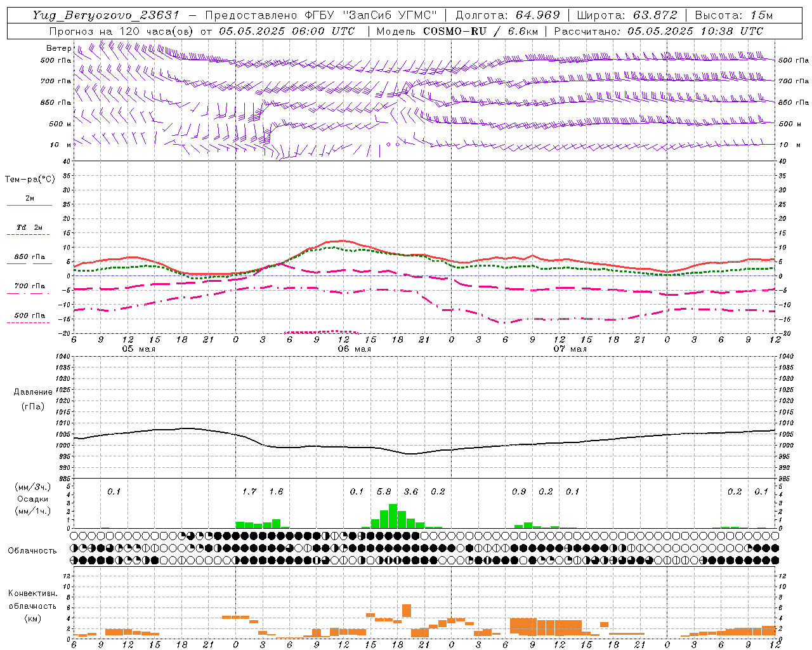
Task: Click the station title Yug_Beryozovo_23631
Action: pyautogui.click(x=106, y=15)
